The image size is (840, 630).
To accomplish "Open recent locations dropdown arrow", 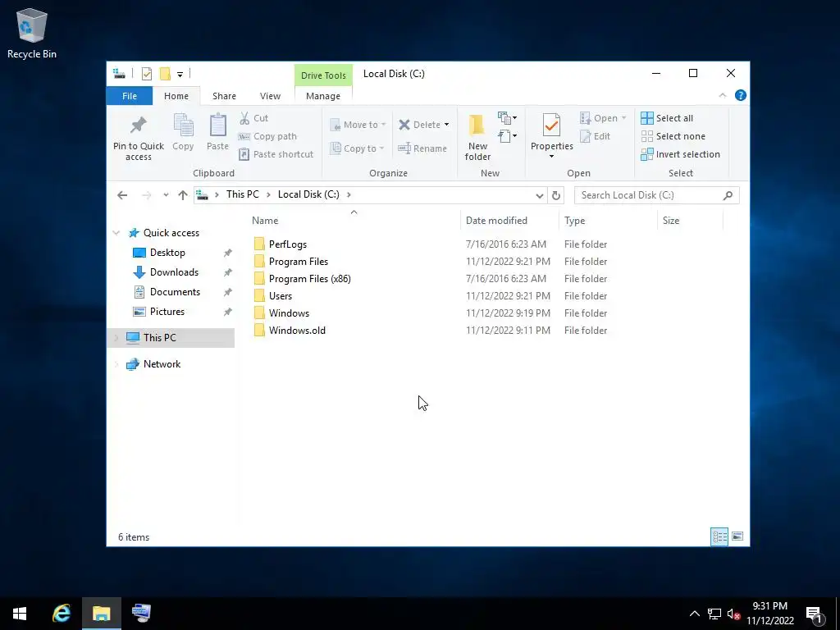I will 166,195.
